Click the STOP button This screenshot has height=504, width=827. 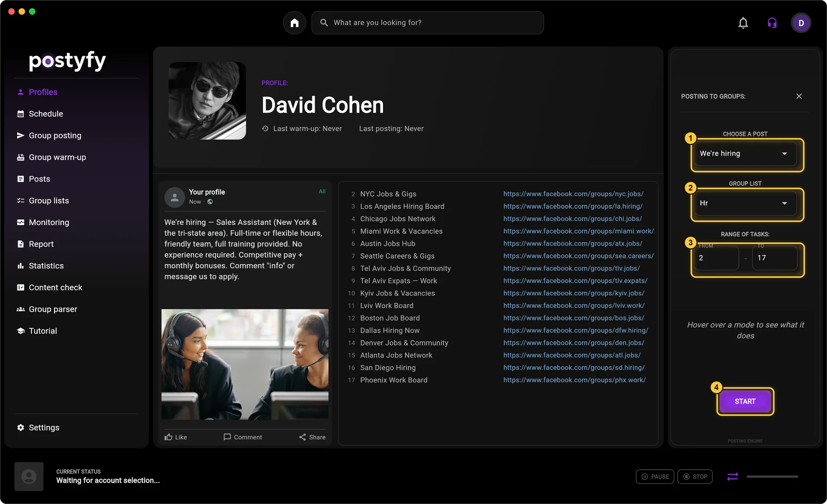pos(695,477)
